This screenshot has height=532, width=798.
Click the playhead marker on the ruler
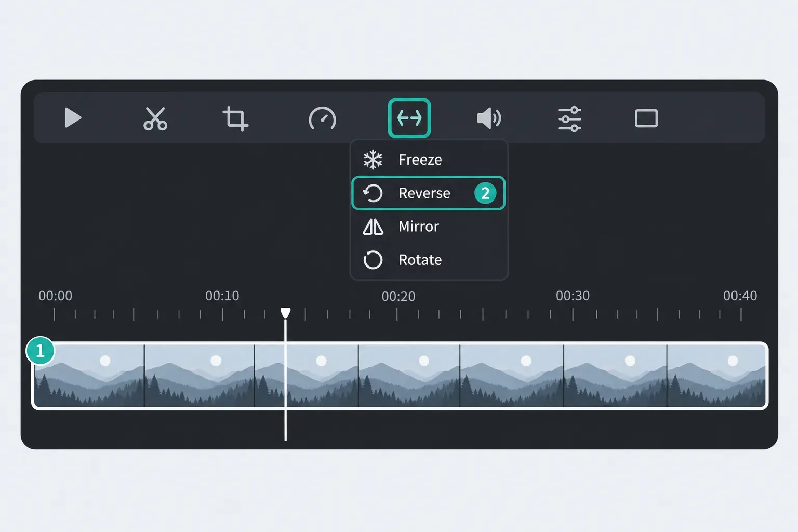coord(285,313)
